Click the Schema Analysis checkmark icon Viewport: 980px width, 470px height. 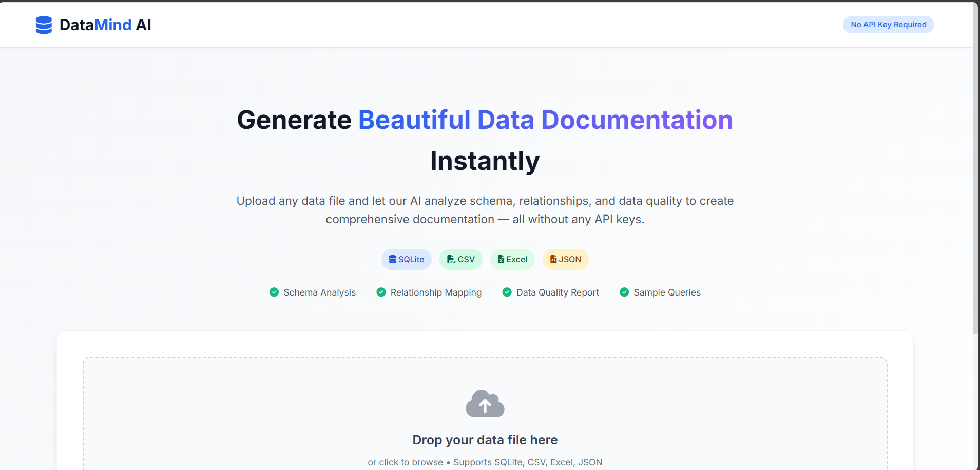pyautogui.click(x=274, y=292)
